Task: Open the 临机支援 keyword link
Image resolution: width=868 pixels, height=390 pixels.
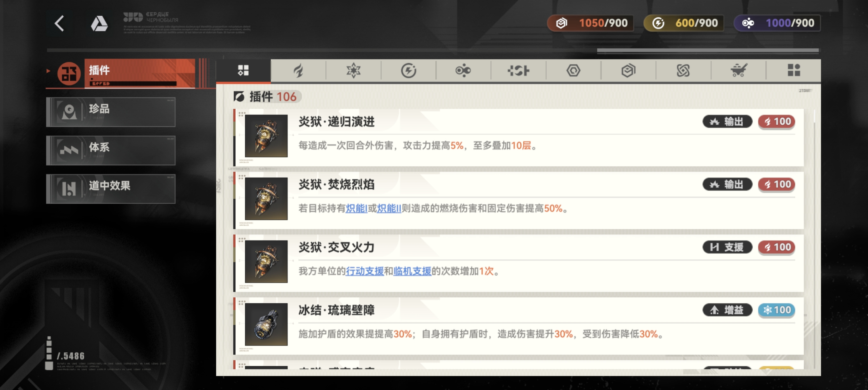Action: click(412, 271)
